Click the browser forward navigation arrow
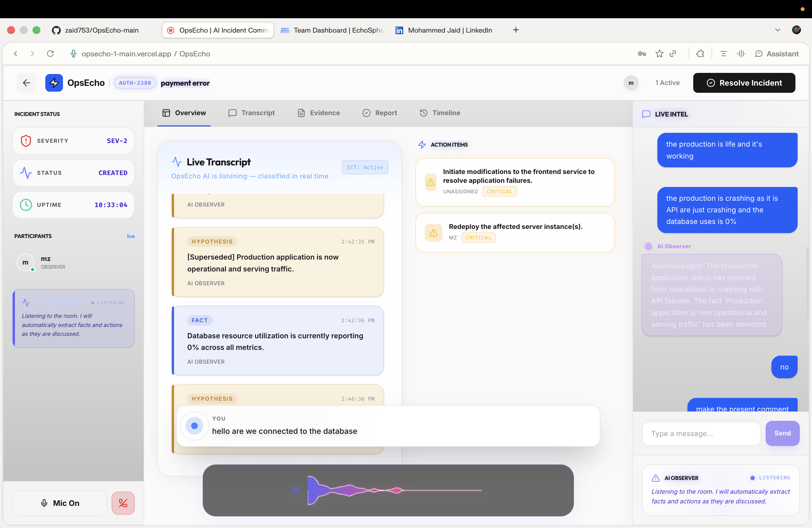 [x=32, y=54]
